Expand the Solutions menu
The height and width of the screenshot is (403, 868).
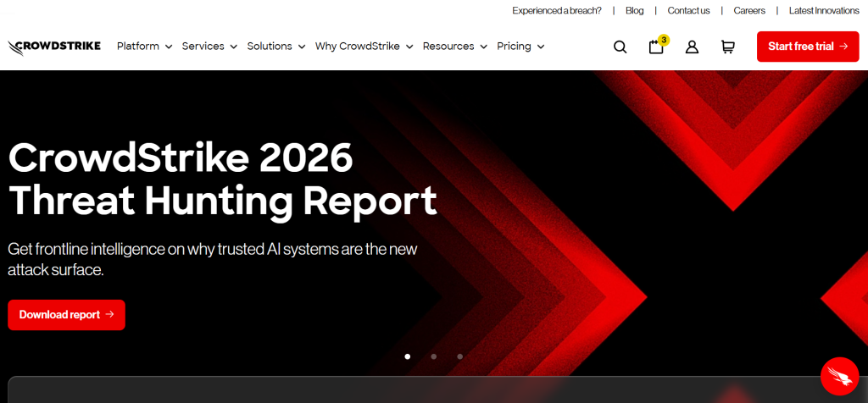click(276, 47)
